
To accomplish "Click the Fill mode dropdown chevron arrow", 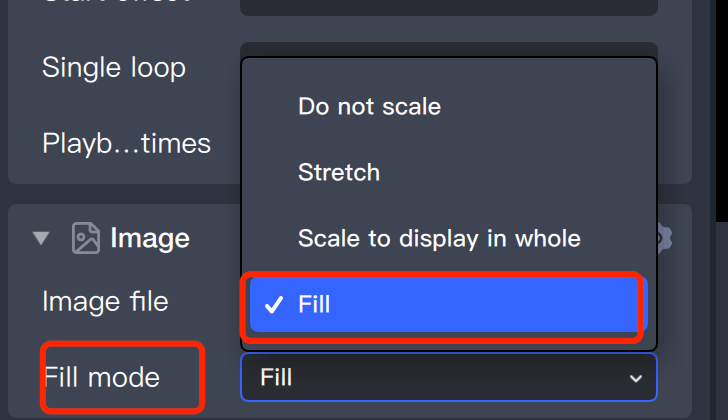I will (x=635, y=378).
